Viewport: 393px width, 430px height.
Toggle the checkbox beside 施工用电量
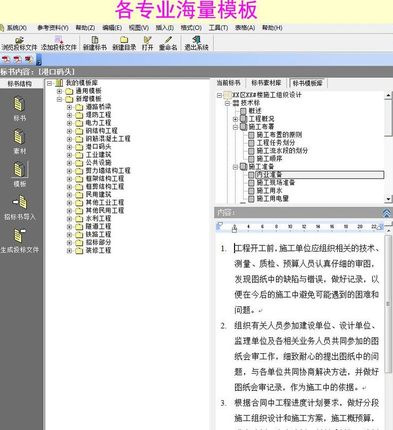tap(251, 199)
